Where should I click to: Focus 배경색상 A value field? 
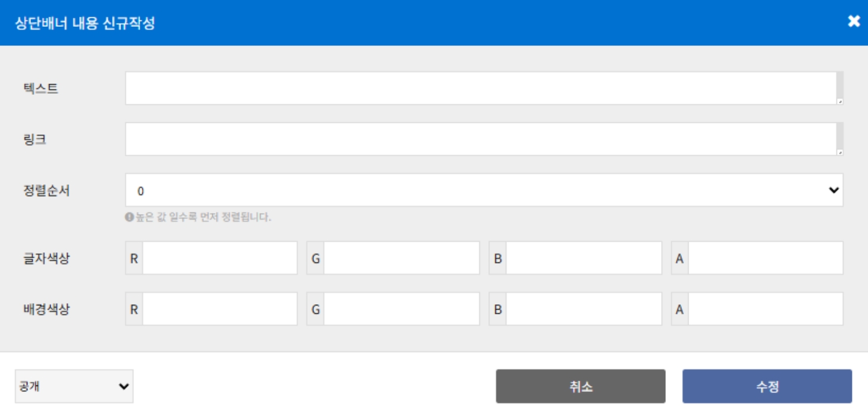click(765, 309)
